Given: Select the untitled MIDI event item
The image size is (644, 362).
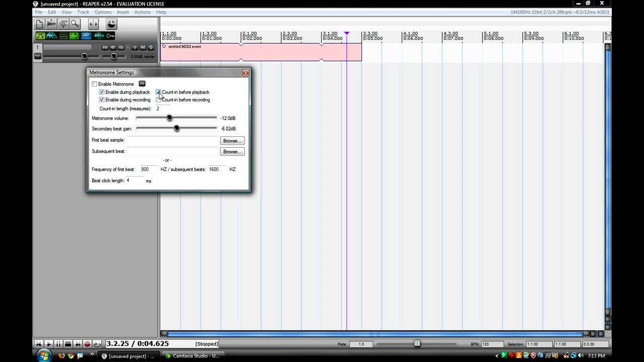Looking at the screenshot, I should 261,52.
